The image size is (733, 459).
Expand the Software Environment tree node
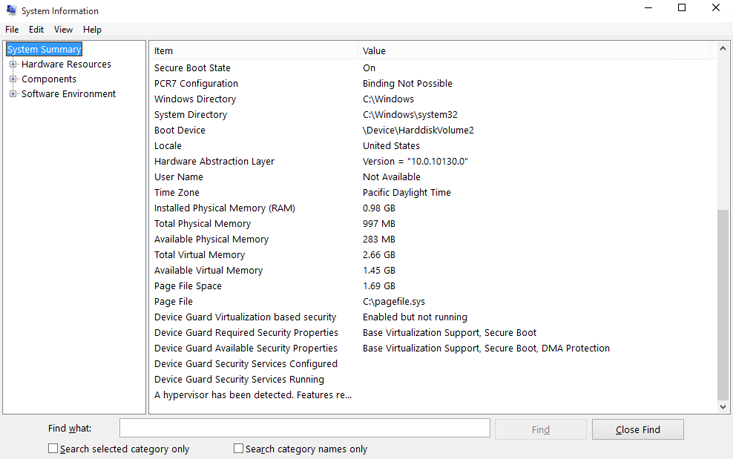[13, 95]
